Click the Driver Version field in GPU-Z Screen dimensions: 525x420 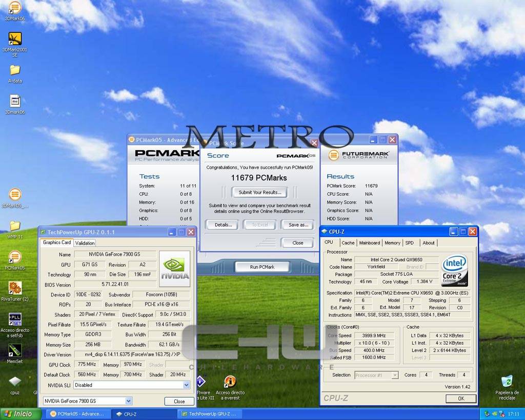click(x=132, y=354)
